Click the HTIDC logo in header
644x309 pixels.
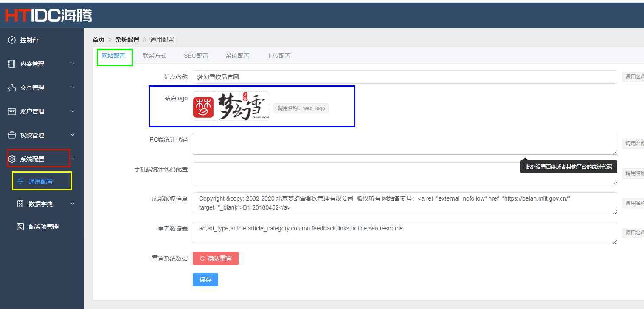48,15
